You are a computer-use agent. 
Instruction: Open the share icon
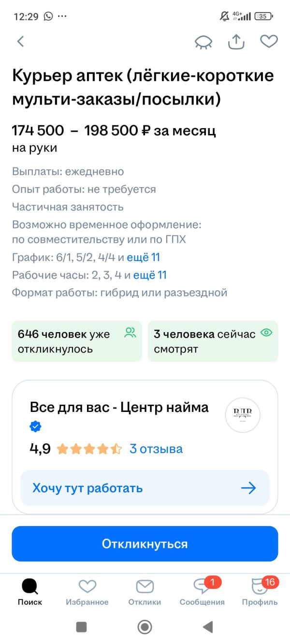236,42
